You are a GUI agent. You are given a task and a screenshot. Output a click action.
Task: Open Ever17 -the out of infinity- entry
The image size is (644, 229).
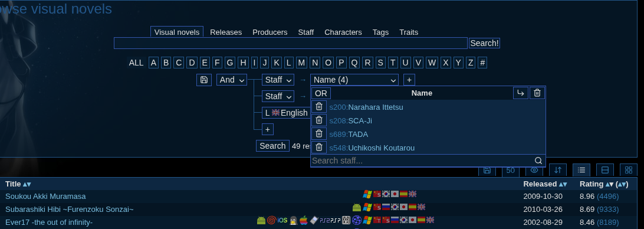pyautogui.click(x=49, y=223)
